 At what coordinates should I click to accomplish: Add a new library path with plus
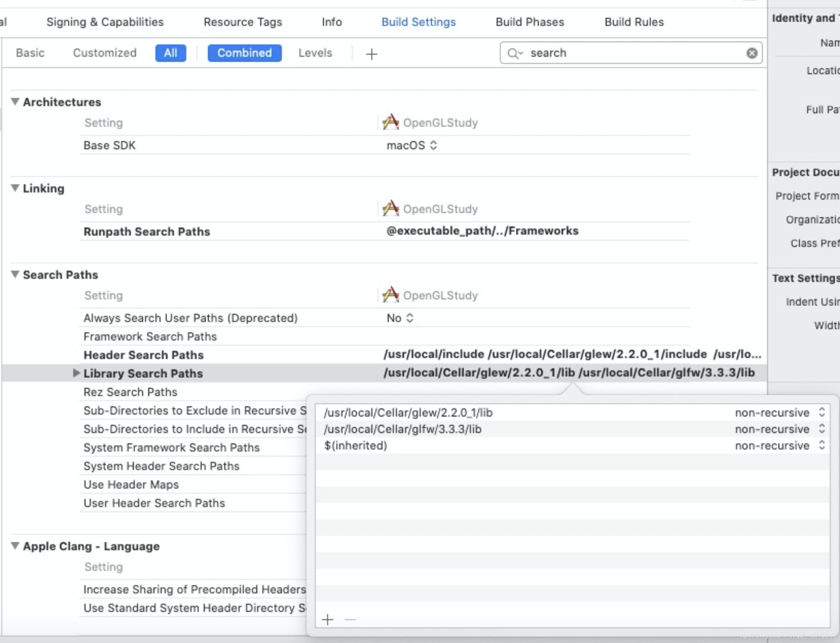328,619
